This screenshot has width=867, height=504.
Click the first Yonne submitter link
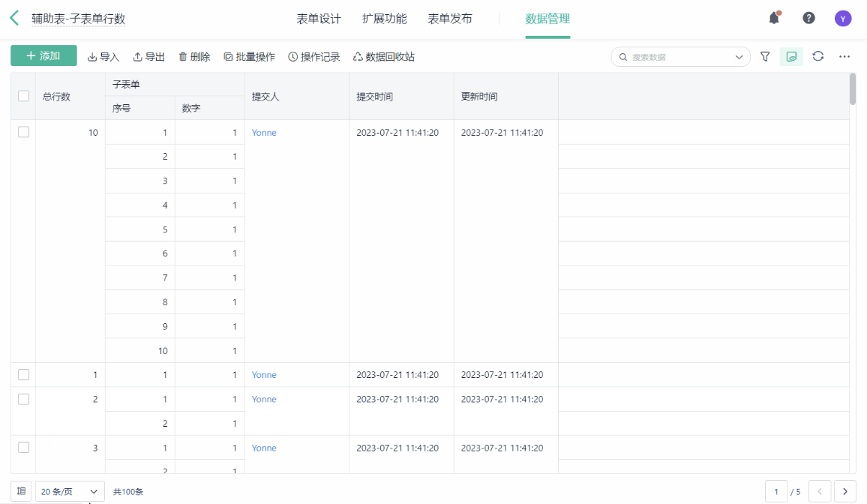click(264, 133)
